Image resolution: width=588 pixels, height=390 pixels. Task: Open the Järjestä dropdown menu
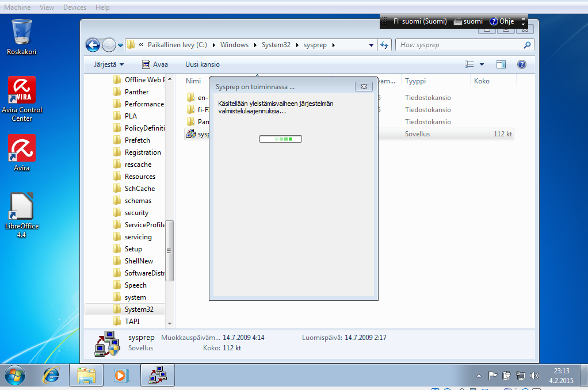click(x=109, y=64)
